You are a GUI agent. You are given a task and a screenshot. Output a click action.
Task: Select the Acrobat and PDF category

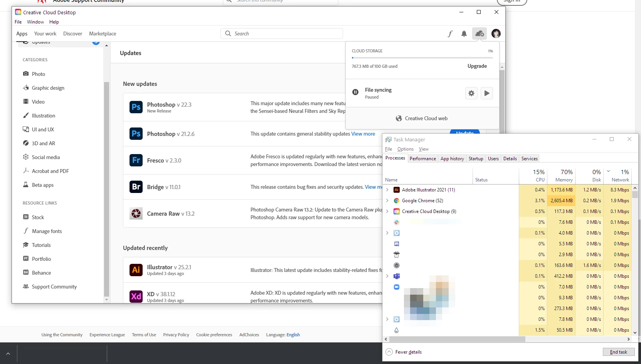(x=46, y=171)
